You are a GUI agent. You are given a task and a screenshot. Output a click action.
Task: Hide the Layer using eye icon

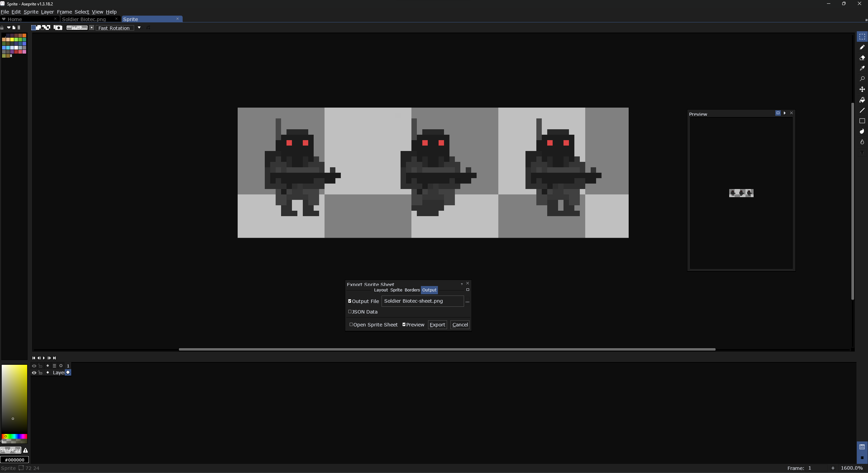(x=34, y=373)
